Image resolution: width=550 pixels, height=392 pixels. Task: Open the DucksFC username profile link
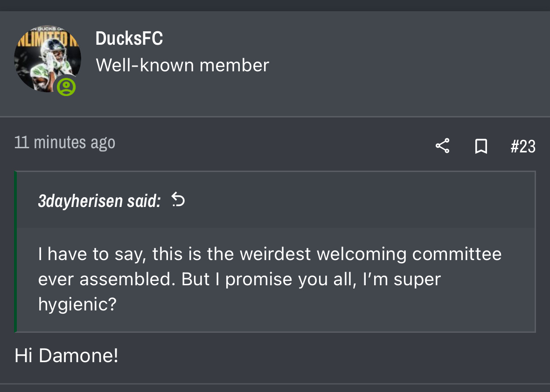129,39
